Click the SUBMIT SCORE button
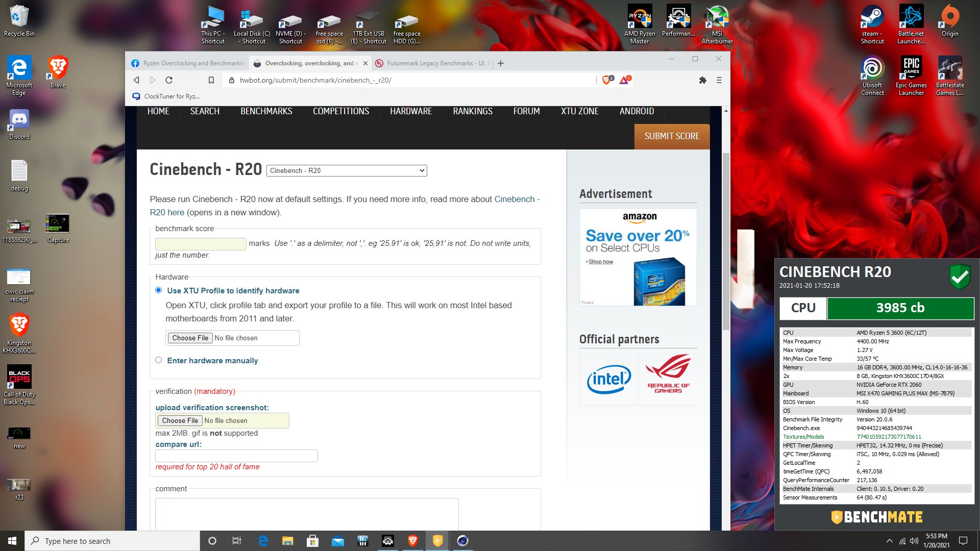Image resolution: width=980 pixels, height=551 pixels. click(672, 136)
